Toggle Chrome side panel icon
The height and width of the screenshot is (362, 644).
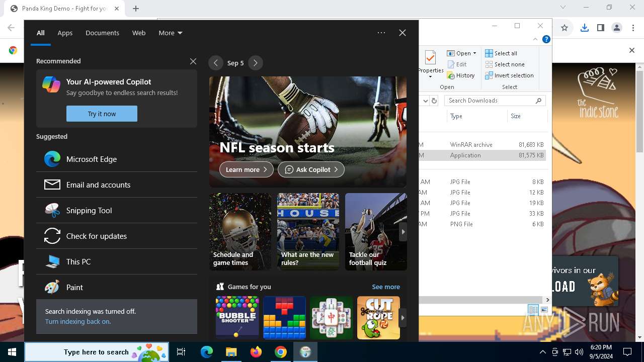[x=600, y=28]
